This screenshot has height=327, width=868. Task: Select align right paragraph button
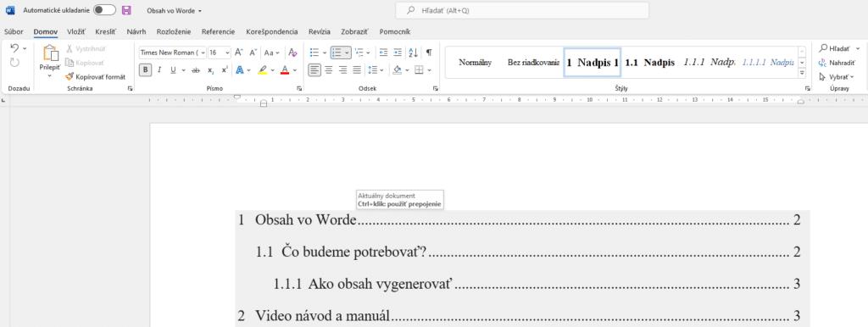point(343,70)
